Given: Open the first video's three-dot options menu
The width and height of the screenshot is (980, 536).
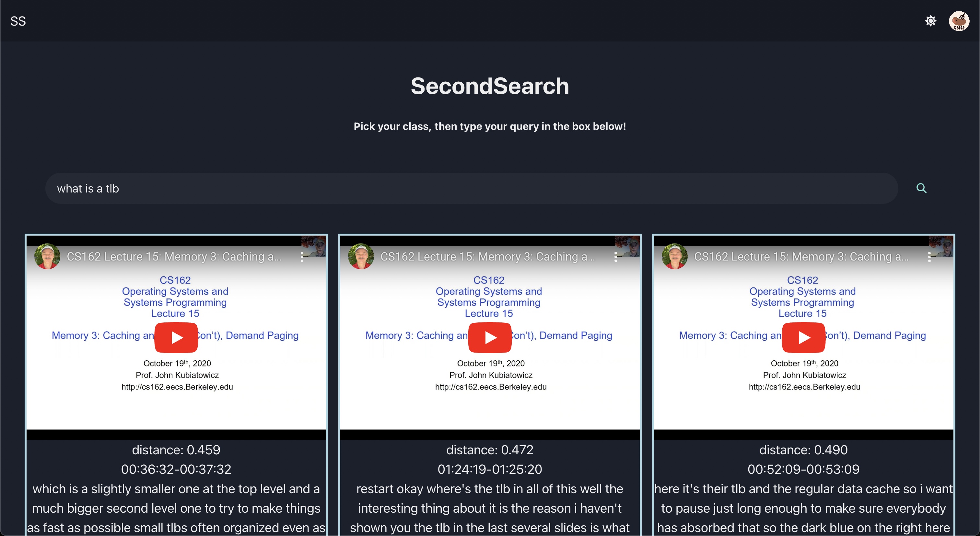Looking at the screenshot, I should (302, 257).
